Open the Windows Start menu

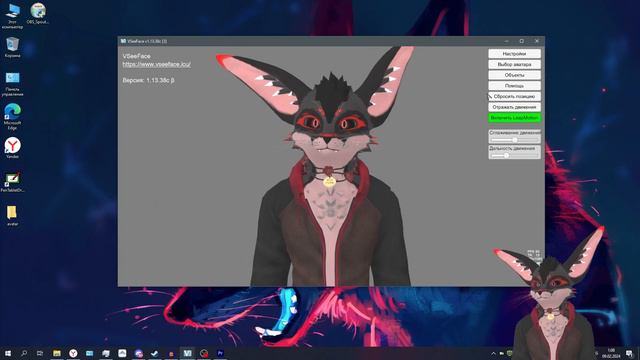pos(8,353)
